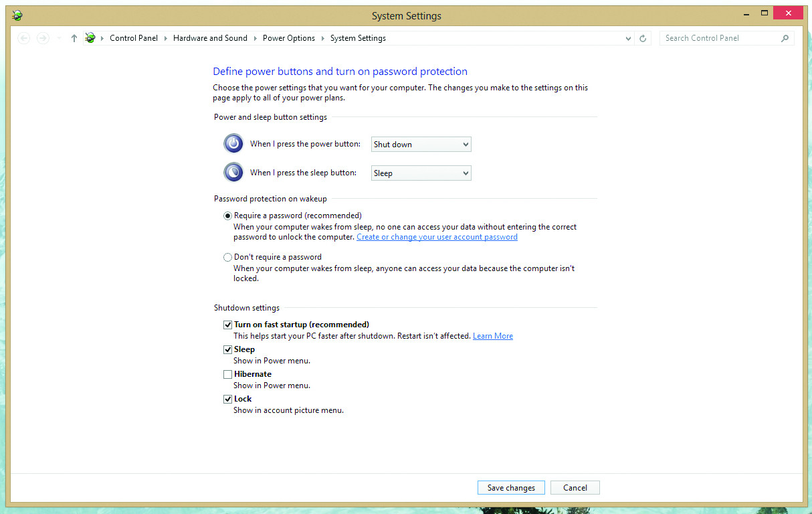812x514 pixels.
Task: Select Don't require a password option
Action: coord(228,257)
